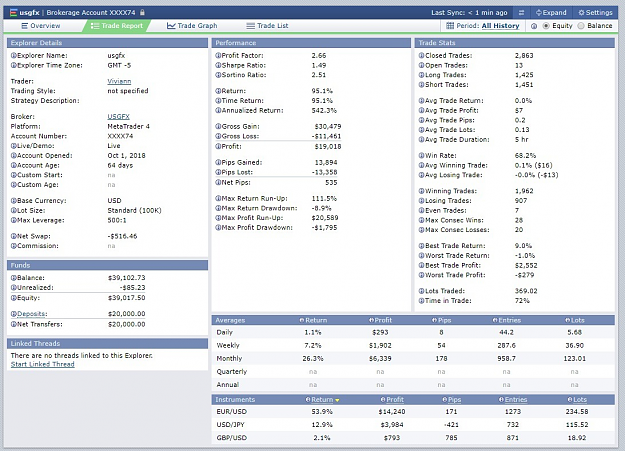The height and width of the screenshot is (451, 625).
Task: Open the Trade Graph tab
Action: click(192, 26)
